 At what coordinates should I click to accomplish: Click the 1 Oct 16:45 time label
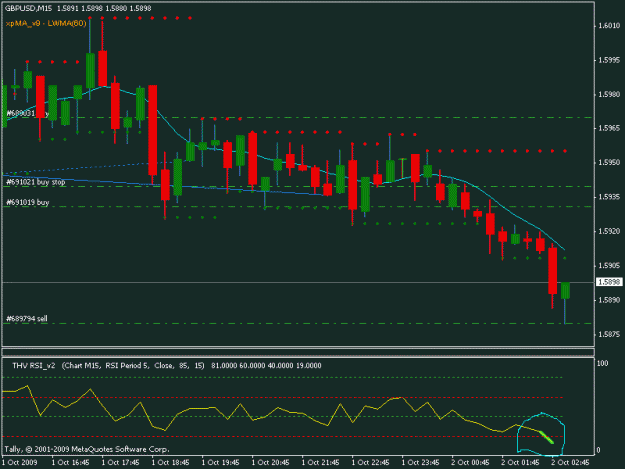(70, 463)
